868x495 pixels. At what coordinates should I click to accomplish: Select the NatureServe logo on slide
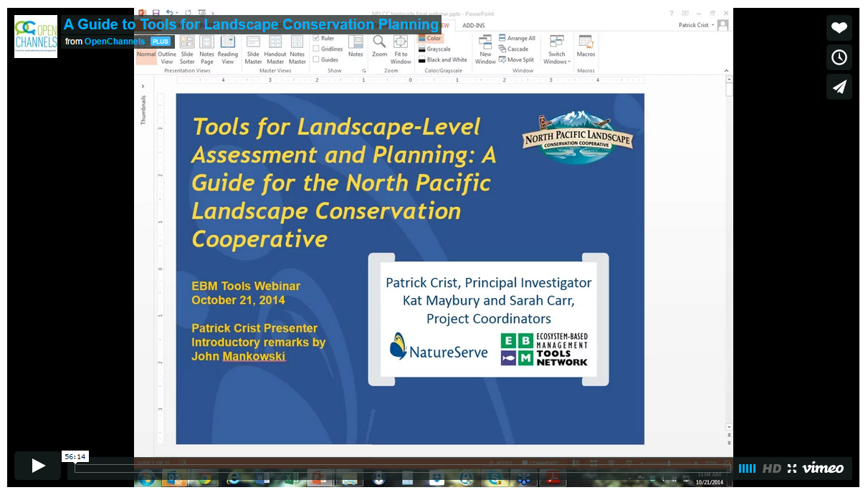[x=439, y=347]
